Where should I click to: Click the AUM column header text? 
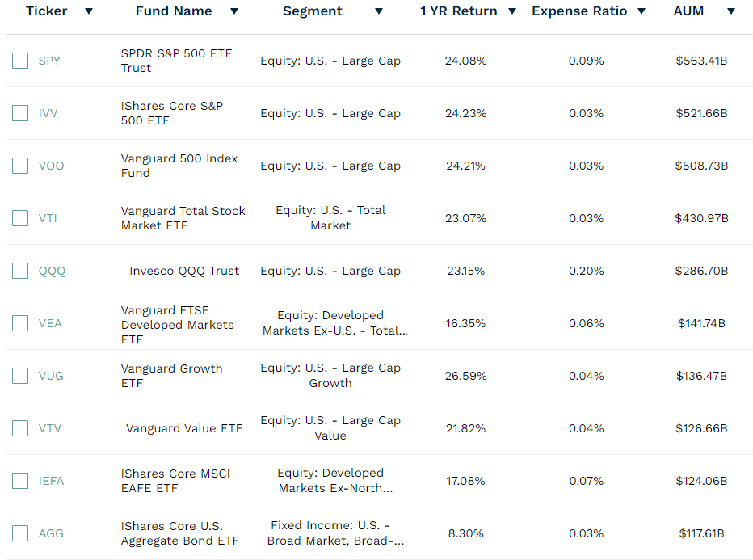(688, 11)
